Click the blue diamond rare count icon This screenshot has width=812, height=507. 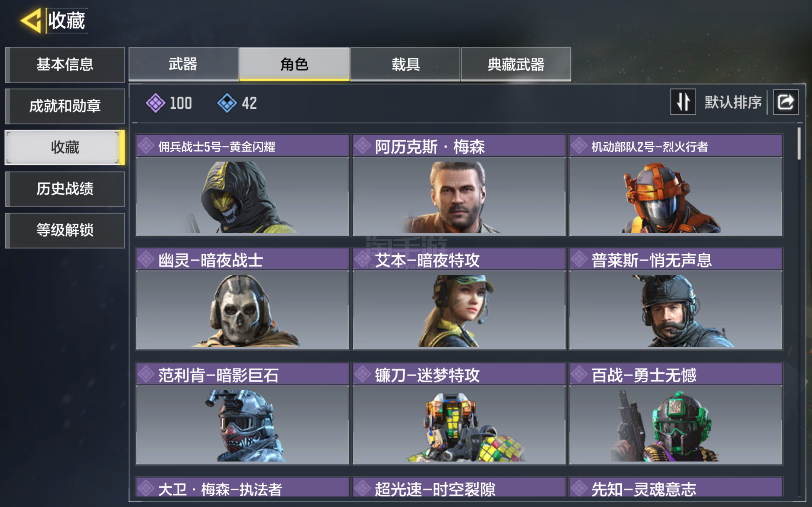[227, 103]
